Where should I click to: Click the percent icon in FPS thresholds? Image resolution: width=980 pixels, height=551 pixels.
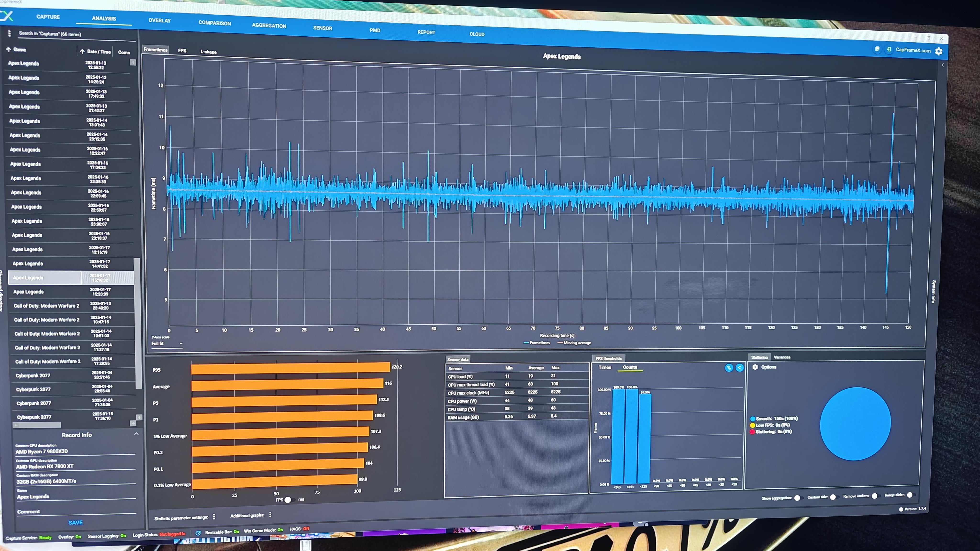[729, 368]
